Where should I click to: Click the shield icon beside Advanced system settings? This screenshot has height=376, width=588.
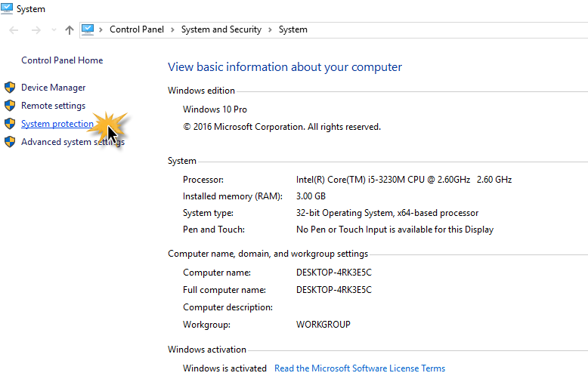(10, 142)
